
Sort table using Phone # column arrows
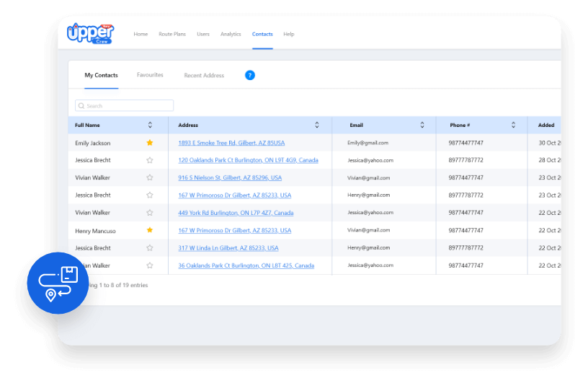point(513,125)
